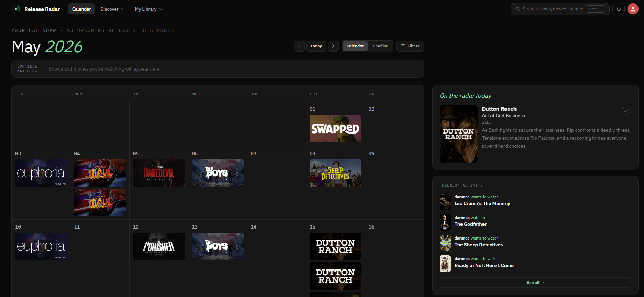Screen dimensions: 644x297
Task: Select day 07 in the calendar
Action: [277, 183]
